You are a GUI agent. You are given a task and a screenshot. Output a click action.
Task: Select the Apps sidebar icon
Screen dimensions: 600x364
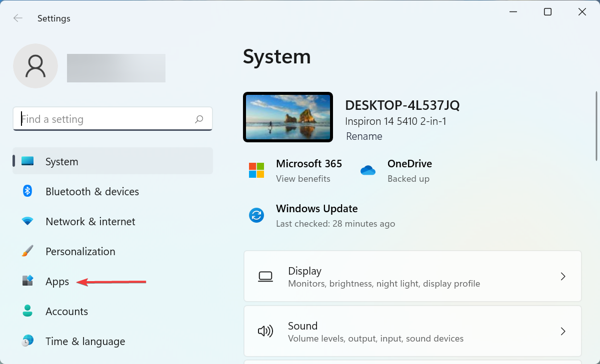(27, 281)
